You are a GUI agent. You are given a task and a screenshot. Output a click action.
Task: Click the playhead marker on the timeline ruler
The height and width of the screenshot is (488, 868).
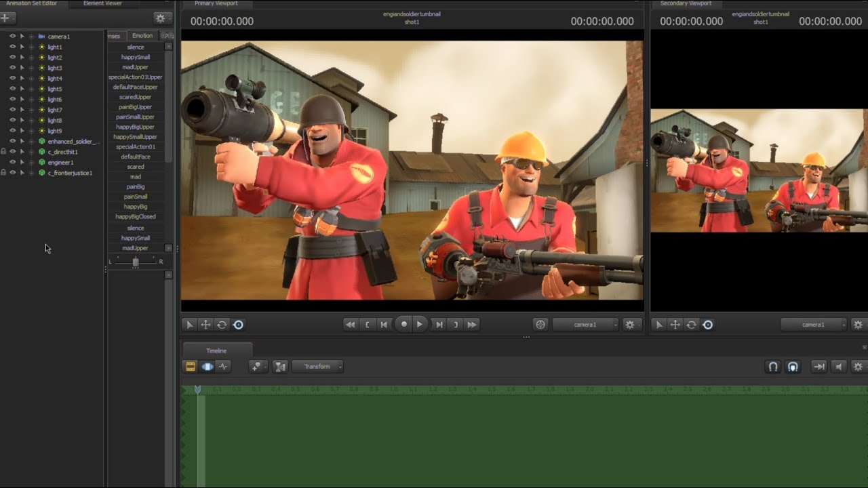[197, 389]
